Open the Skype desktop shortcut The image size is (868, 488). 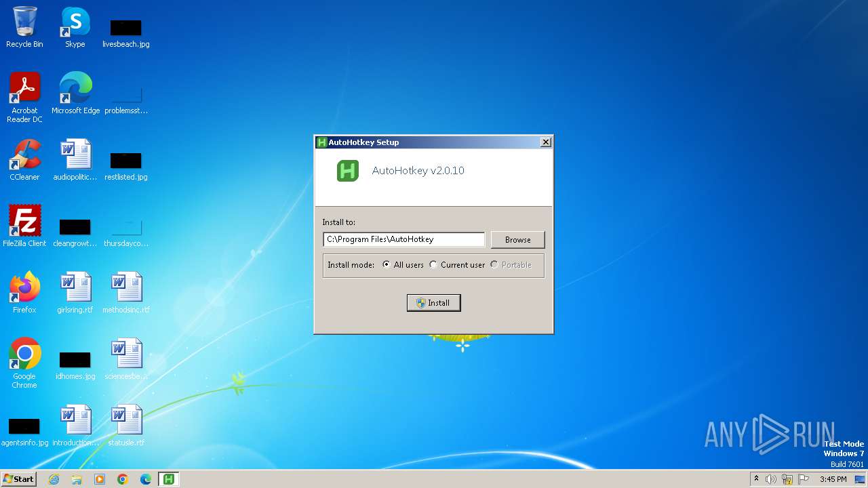coord(75,27)
